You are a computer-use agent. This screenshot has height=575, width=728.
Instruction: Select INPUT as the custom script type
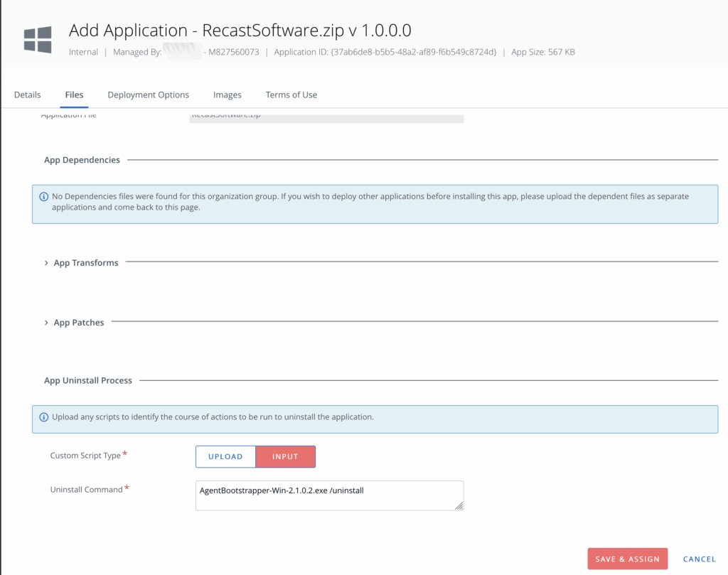(x=285, y=456)
